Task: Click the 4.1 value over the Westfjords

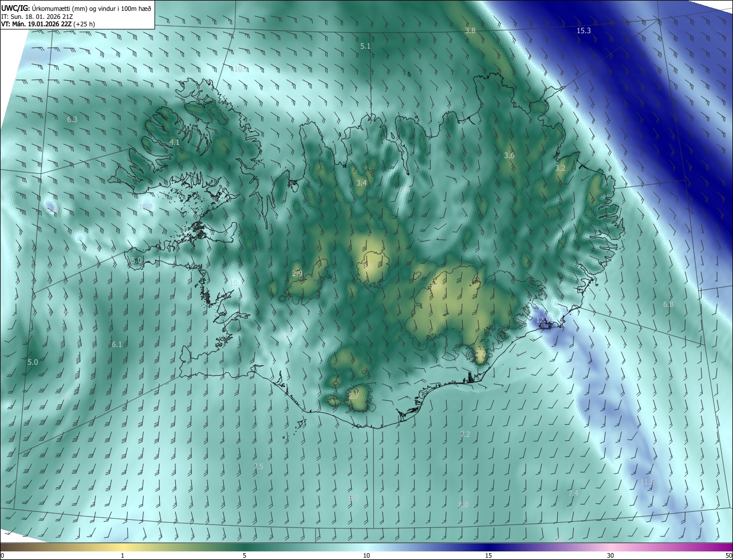Action: click(175, 142)
